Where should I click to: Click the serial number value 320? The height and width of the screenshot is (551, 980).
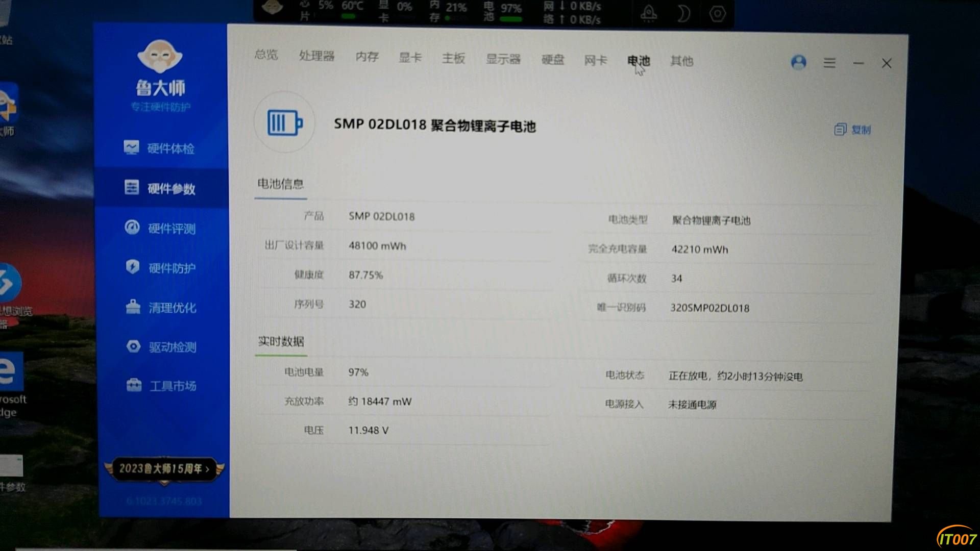click(357, 305)
